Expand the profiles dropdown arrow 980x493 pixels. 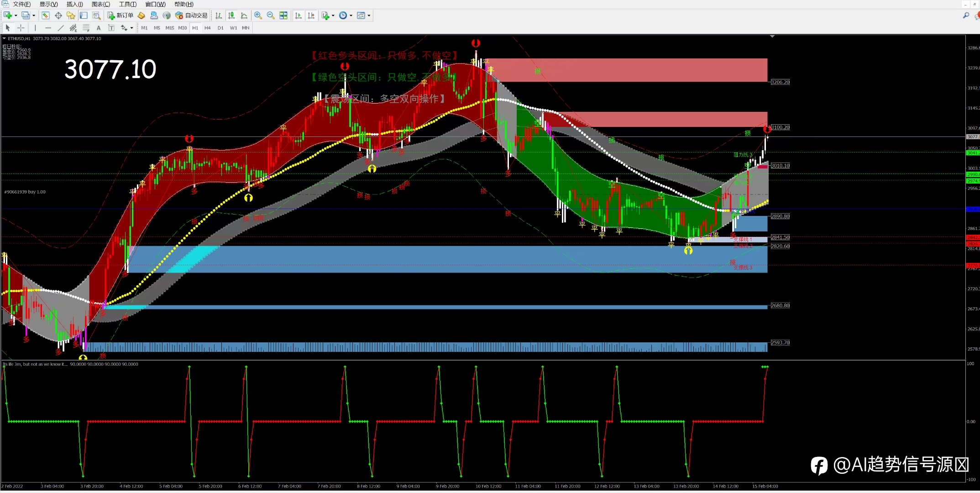pyautogui.click(x=34, y=16)
